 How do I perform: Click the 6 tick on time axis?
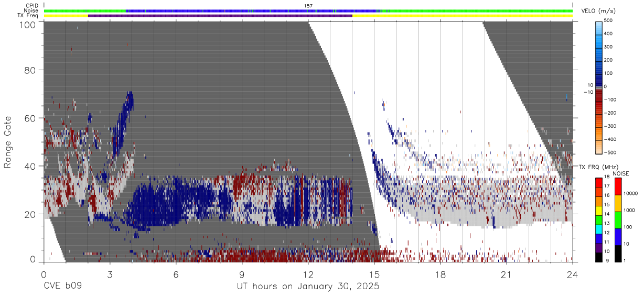pos(176,274)
